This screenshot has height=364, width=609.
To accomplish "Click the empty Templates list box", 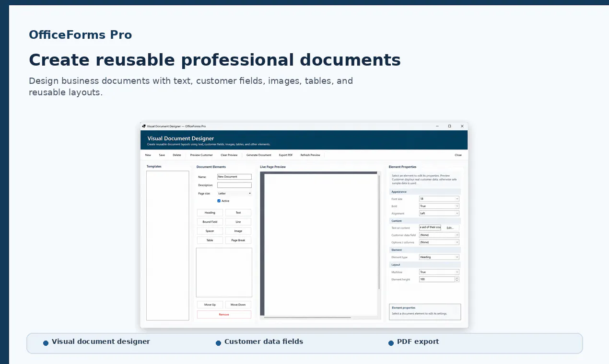I will tap(168, 246).
